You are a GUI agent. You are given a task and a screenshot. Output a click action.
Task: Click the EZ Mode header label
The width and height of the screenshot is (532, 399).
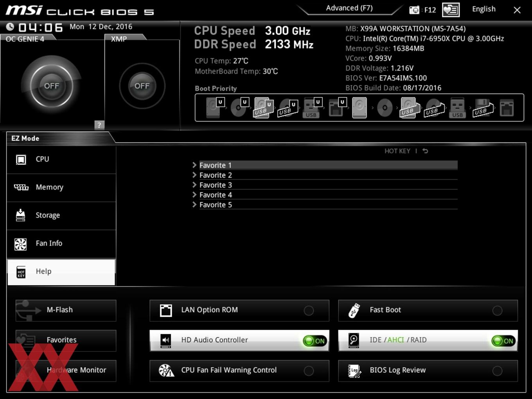[25, 138]
